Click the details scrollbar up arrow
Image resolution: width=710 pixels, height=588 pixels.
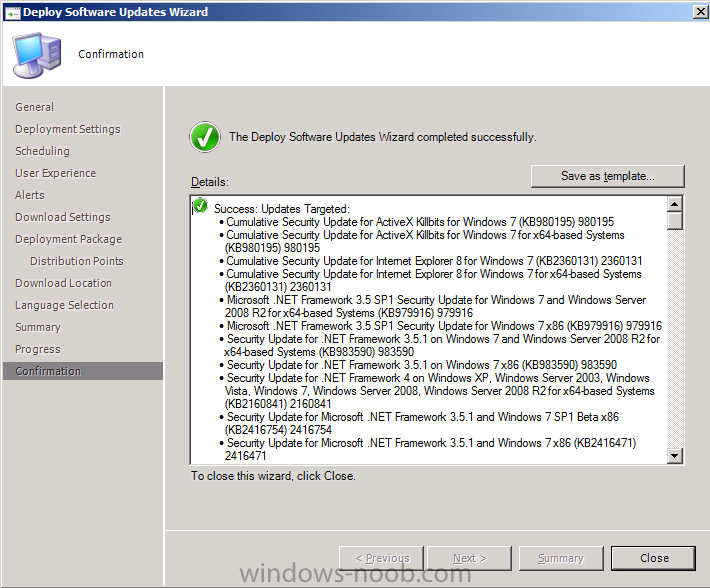[675, 204]
